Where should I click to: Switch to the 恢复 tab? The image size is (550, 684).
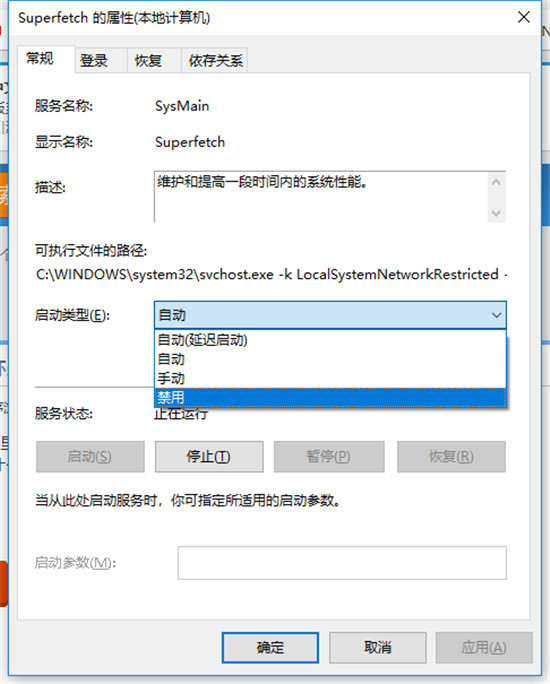(148, 61)
